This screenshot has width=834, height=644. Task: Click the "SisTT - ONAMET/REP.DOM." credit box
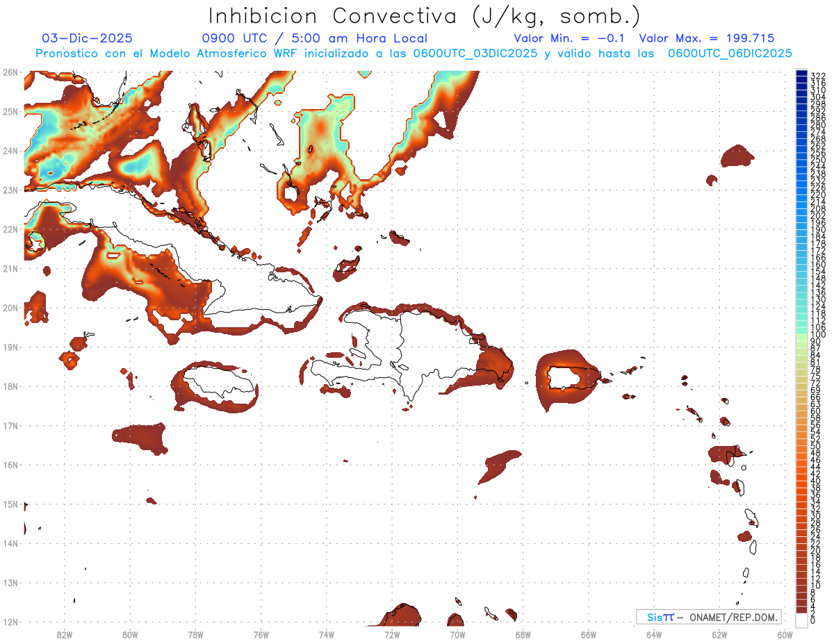(x=708, y=617)
